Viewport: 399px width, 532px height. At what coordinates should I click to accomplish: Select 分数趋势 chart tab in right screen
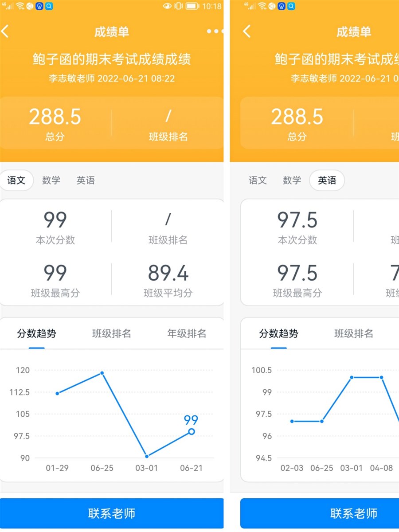pyautogui.click(x=278, y=334)
